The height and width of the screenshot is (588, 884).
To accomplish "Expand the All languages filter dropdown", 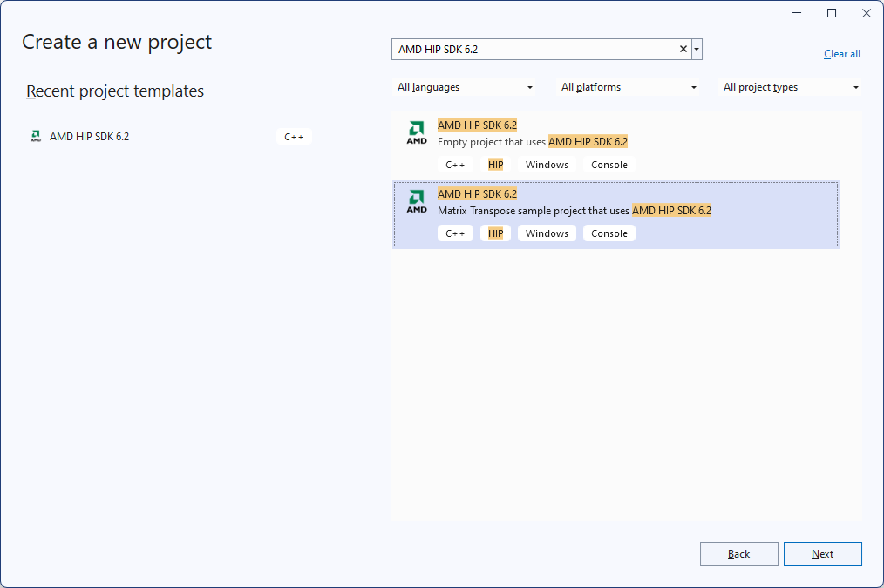I will point(466,87).
